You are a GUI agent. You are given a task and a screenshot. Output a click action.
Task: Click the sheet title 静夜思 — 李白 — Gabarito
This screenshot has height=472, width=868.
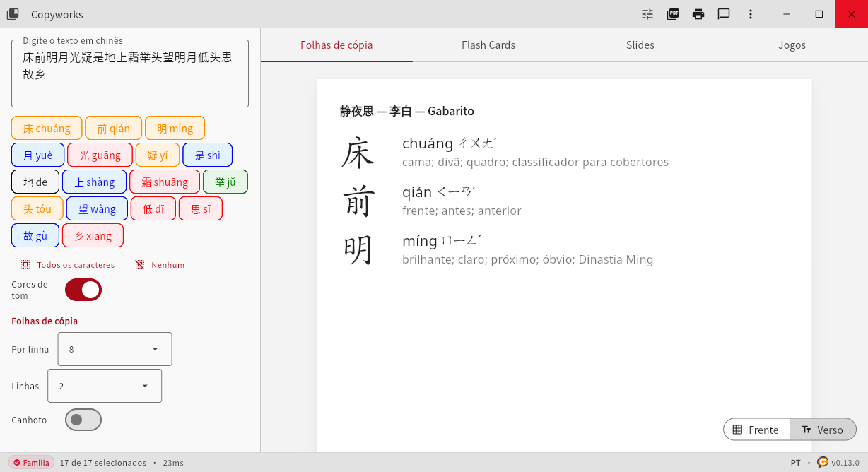point(406,111)
